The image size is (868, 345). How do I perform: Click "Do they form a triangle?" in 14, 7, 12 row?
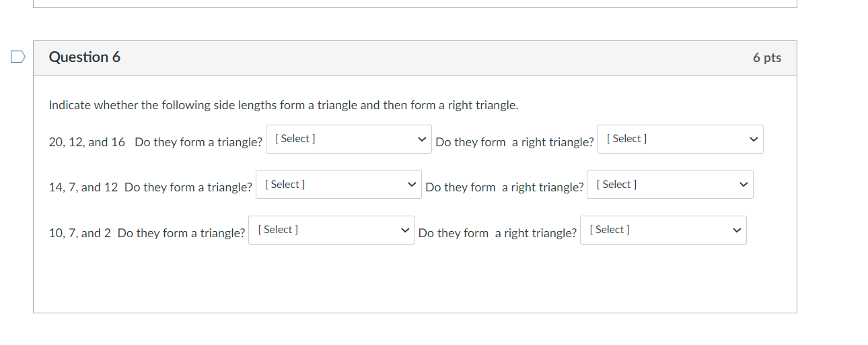tap(188, 187)
